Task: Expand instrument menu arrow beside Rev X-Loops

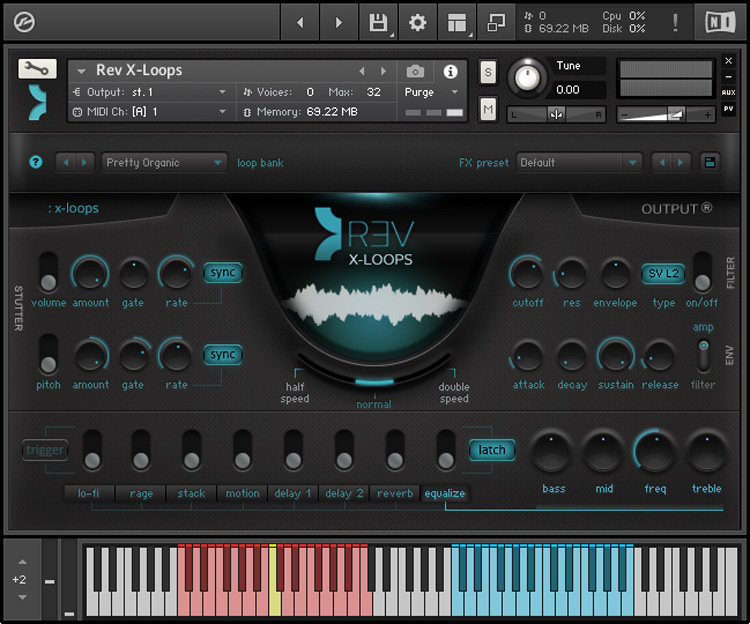Action: [x=81, y=71]
